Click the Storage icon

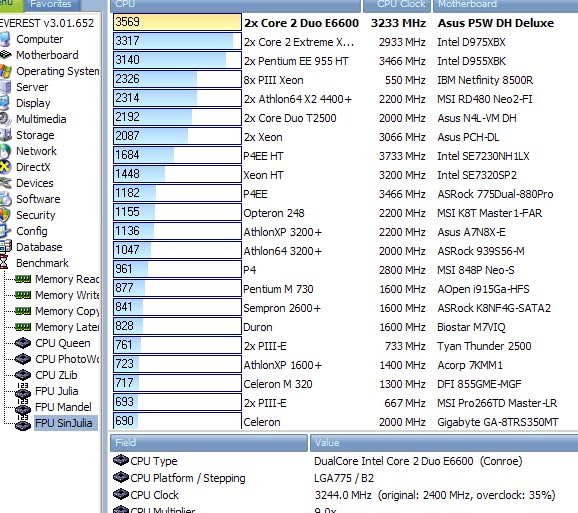(5, 135)
